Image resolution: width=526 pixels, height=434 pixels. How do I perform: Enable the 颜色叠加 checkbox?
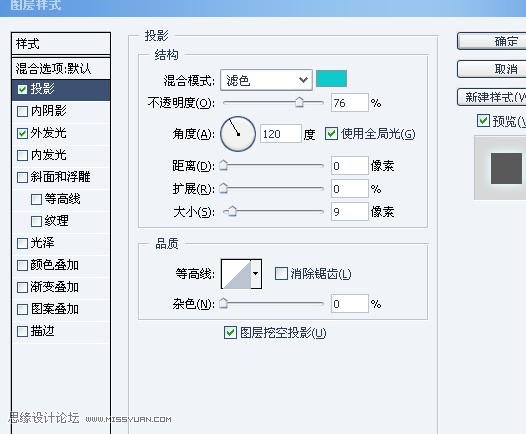coord(22,265)
